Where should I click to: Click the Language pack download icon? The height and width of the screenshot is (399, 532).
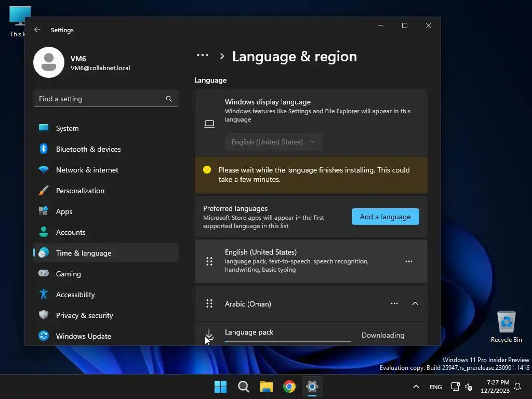[209, 335]
